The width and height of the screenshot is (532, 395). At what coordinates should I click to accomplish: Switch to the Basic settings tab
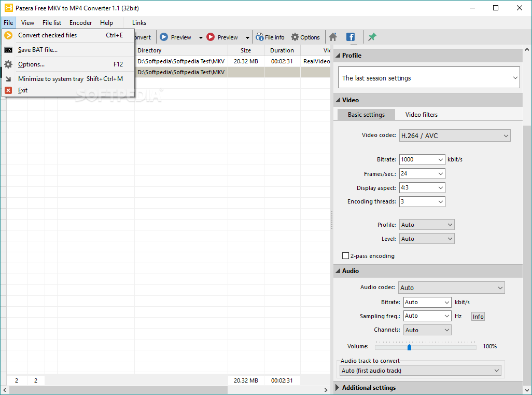[366, 115]
